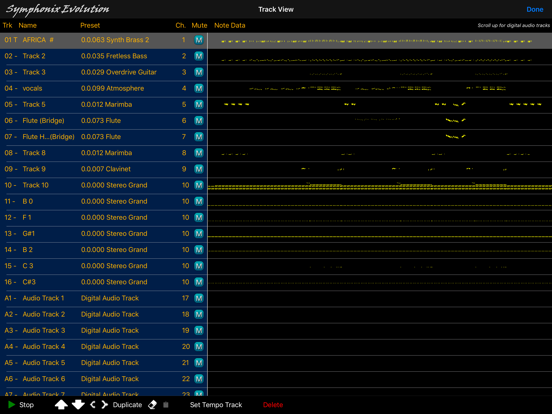The height and width of the screenshot is (414, 552).
Task: Move track down with down arrow
Action: 78,405
